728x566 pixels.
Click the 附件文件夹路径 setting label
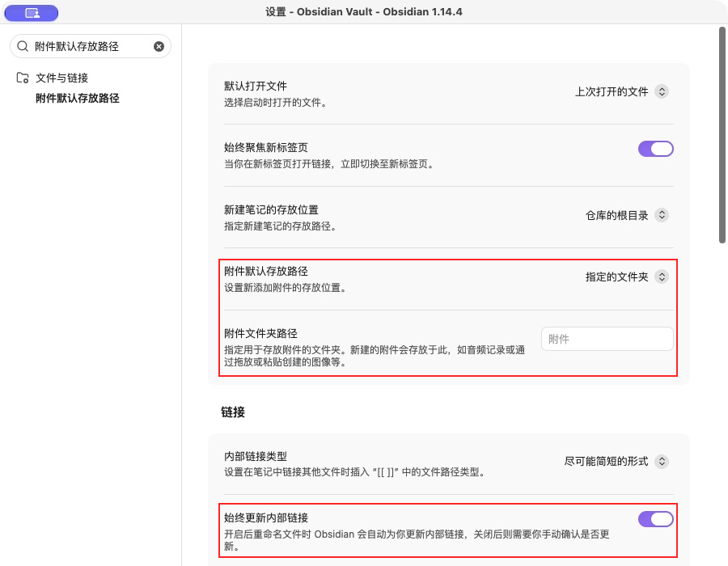[260, 334]
